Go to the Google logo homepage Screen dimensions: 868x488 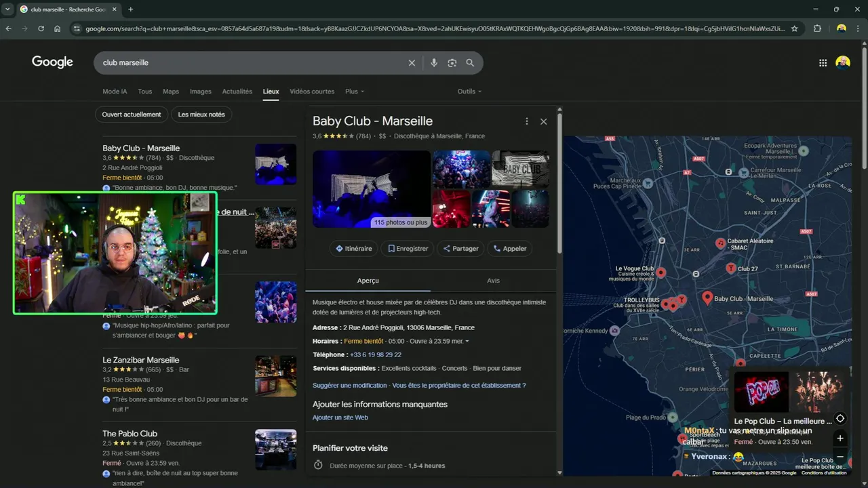click(x=52, y=62)
